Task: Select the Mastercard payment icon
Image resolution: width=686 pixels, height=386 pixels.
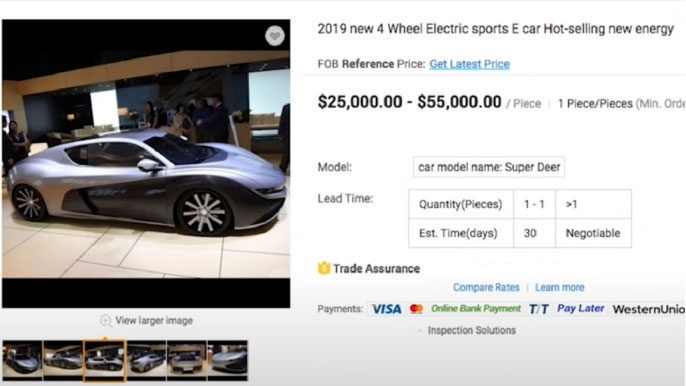Action: tap(416, 309)
